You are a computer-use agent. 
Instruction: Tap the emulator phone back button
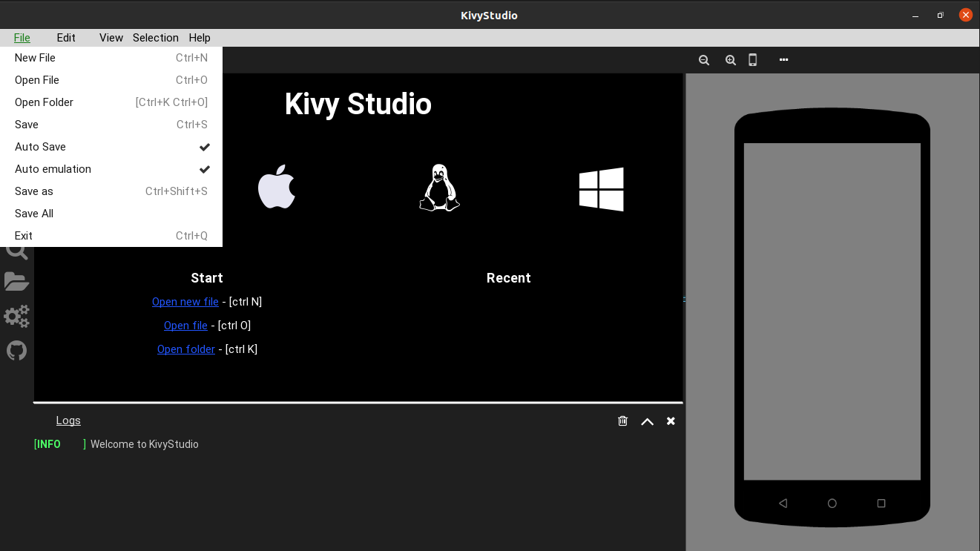click(x=783, y=504)
